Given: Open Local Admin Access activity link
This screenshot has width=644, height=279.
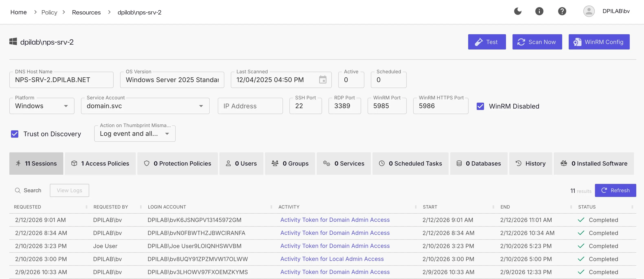Looking at the screenshot, I should pos(332,259).
